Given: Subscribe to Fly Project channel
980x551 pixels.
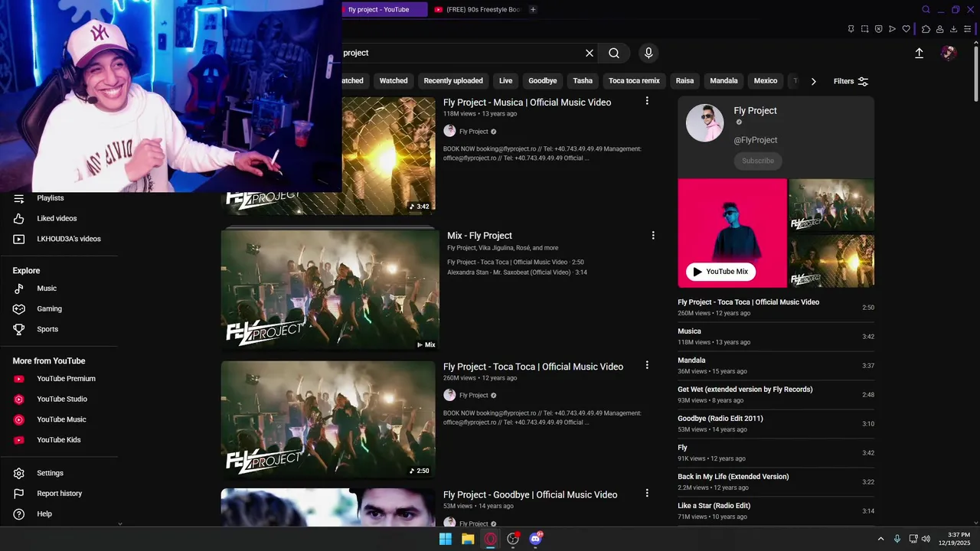Looking at the screenshot, I should click(758, 161).
